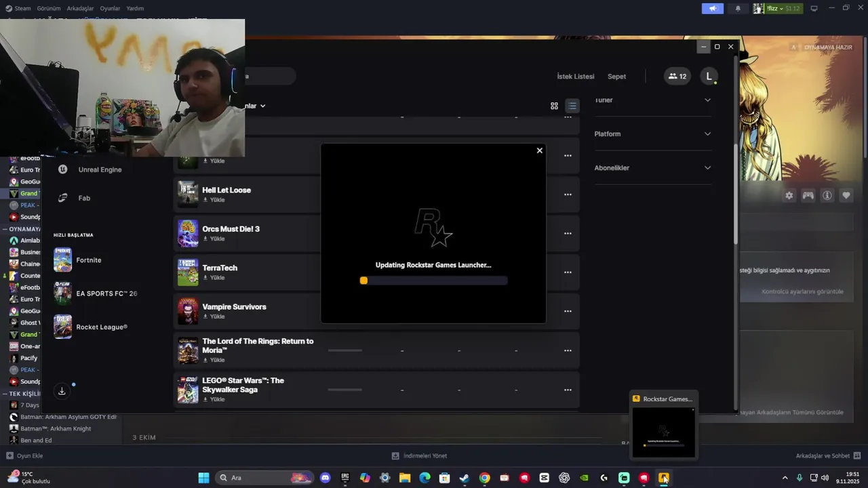Click Yükle under Vampire Survivors
Image resolution: width=868 pixels, height=488 pixels.
214,317
